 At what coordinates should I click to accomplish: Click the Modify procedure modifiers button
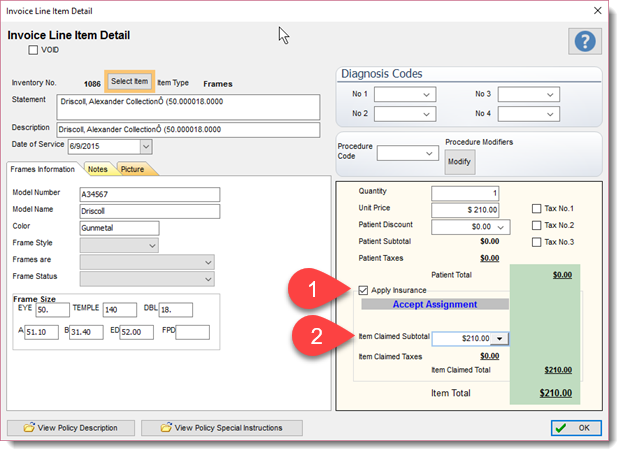pos(459,162)
